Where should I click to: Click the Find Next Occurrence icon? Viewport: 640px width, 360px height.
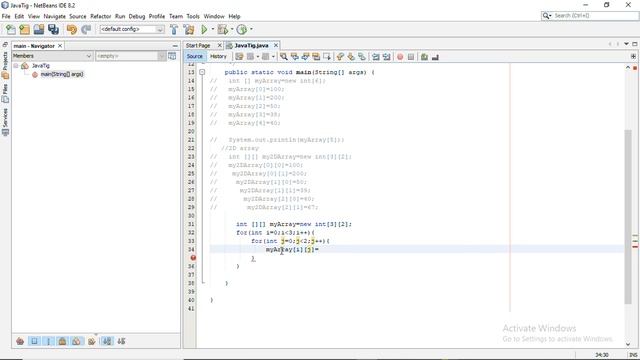305,57
